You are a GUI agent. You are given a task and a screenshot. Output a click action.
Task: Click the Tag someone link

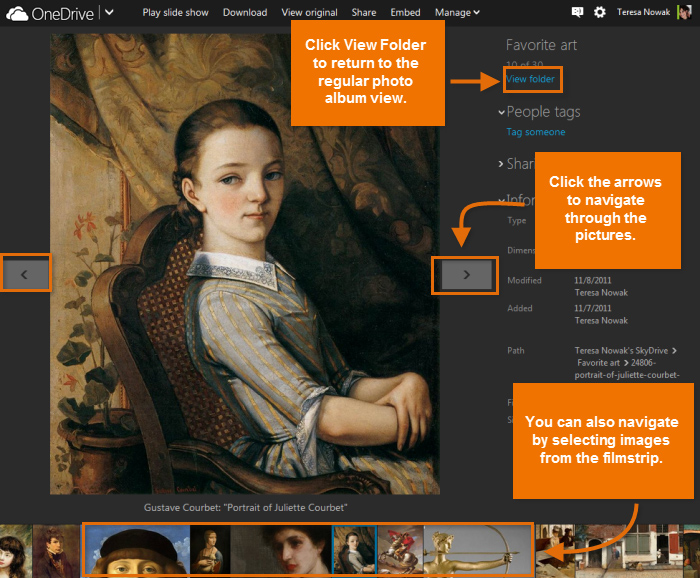pos(535,132)
